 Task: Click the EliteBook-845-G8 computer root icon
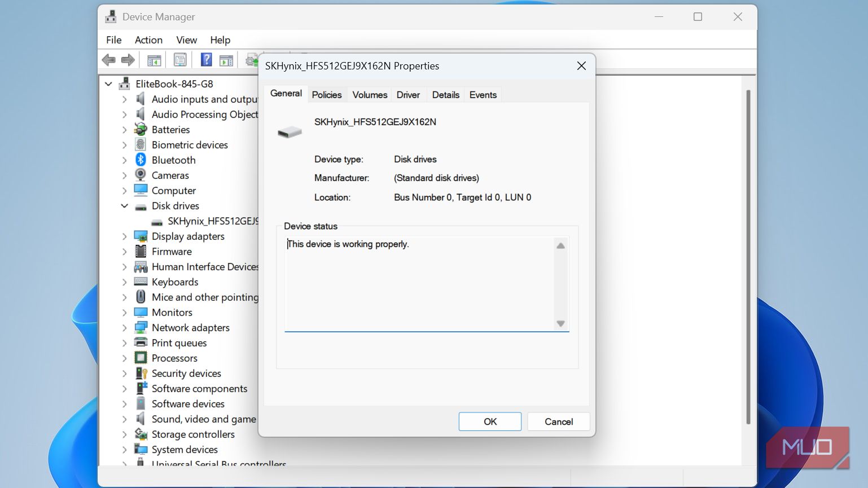[x=125, y=83]
